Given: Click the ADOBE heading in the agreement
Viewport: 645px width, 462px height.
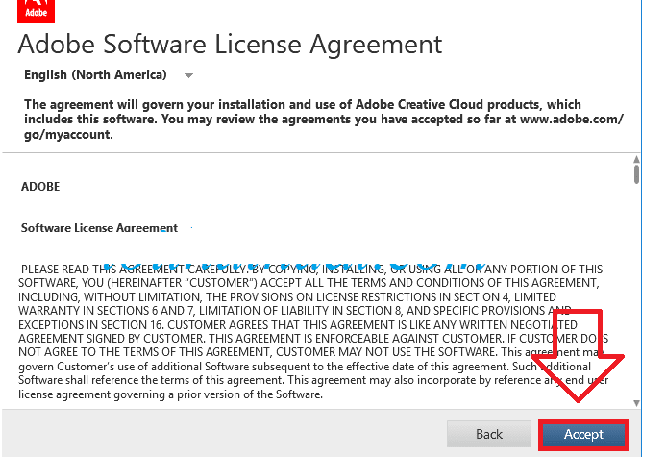Looking at the screenshot, I should pos(40,186).
